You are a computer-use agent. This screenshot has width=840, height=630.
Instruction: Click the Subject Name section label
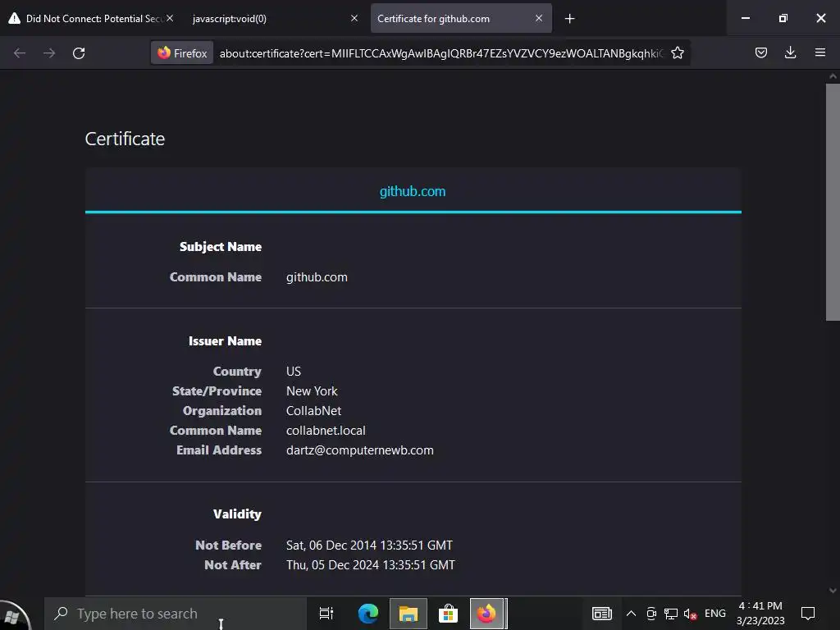tap(221, 246)
